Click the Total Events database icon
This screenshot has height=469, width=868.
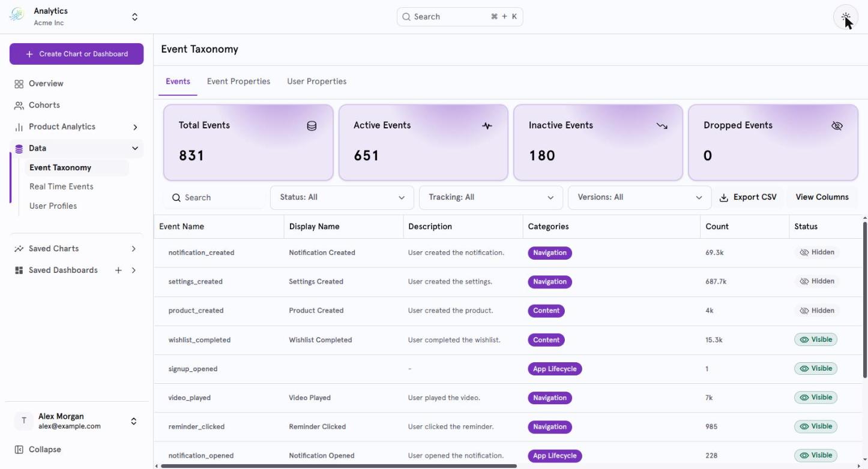pos(312,126)
